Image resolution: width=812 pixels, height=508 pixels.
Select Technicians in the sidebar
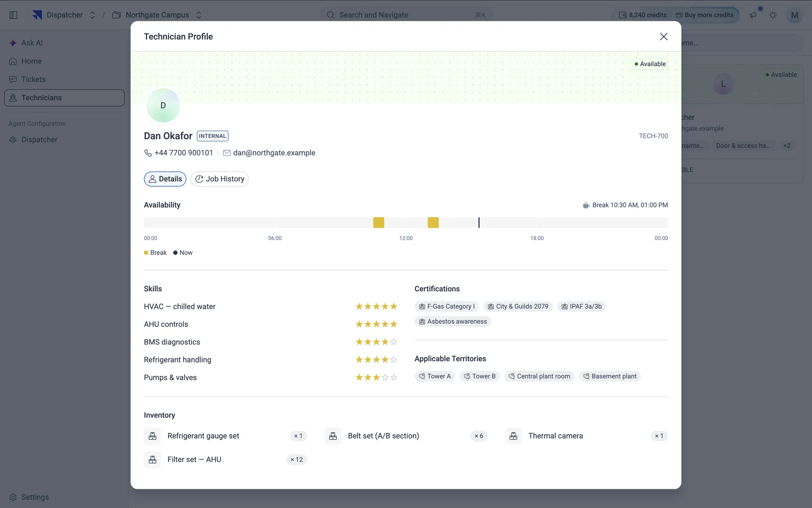pyautogui.click(x=64, y=98)
